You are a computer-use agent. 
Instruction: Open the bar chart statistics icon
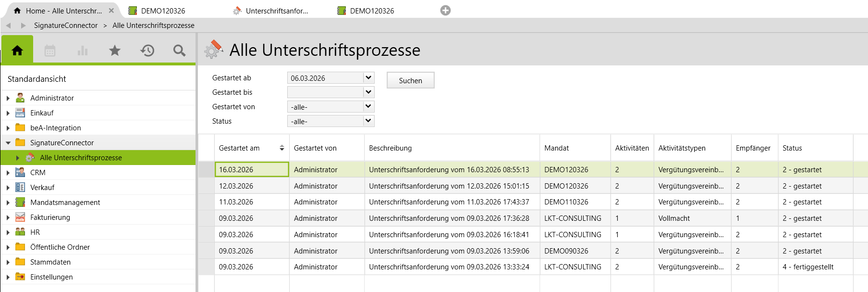(x=83, y=51)
